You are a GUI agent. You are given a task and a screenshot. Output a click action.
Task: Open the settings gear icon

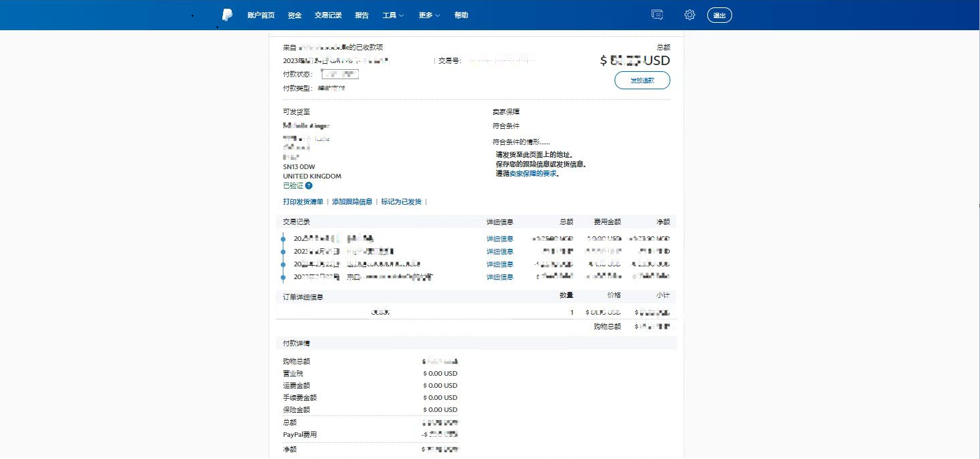pos(689,15)
